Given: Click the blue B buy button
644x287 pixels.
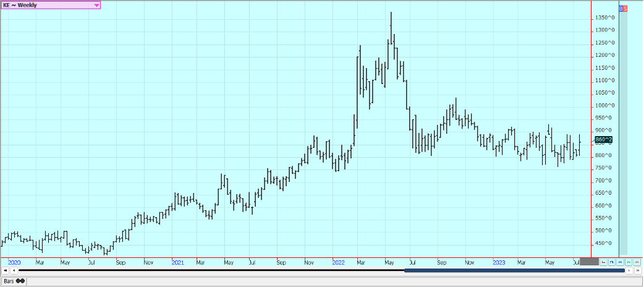Looking at the screenshot, I should click(621, 8).
